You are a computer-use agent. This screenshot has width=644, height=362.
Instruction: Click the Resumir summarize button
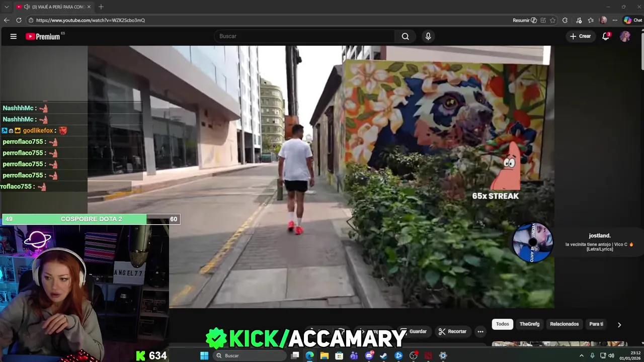coord(525,20)
